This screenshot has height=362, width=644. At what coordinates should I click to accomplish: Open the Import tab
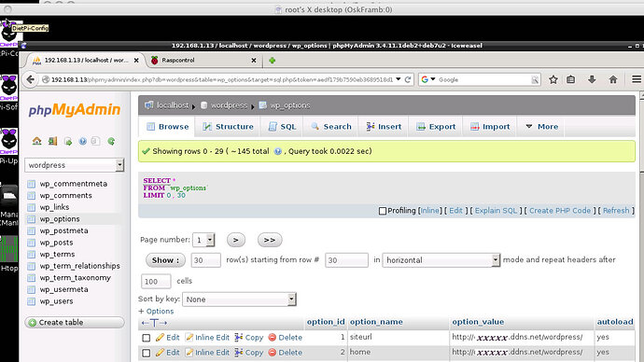[x=490, y=126]
